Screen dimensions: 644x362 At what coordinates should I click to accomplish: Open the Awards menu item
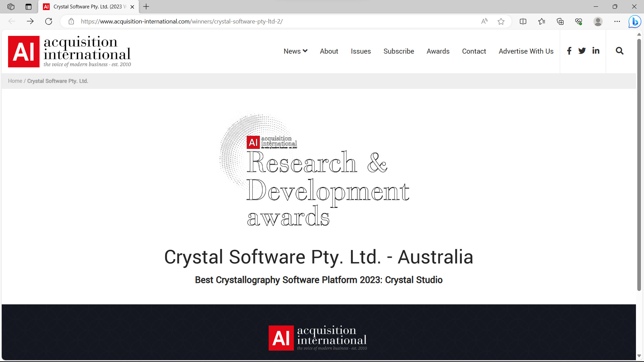(x=438, y=51)
